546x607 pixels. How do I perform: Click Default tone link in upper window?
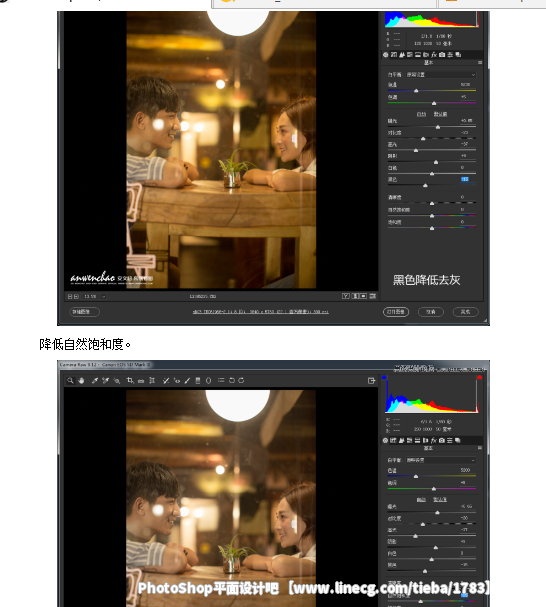(x=440, y=114)
